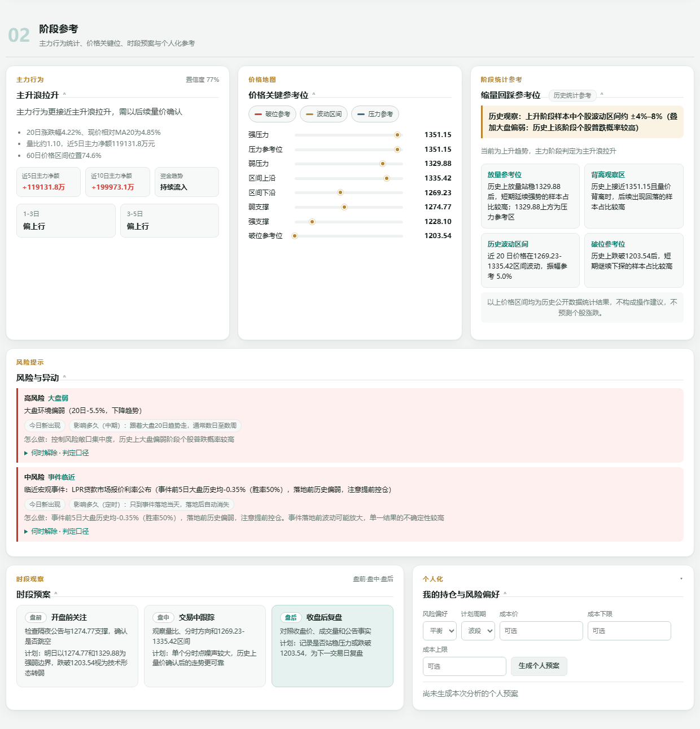Open the 破位参考位 statistics card
Screen dimensions: 700x729
coord(634,260)
